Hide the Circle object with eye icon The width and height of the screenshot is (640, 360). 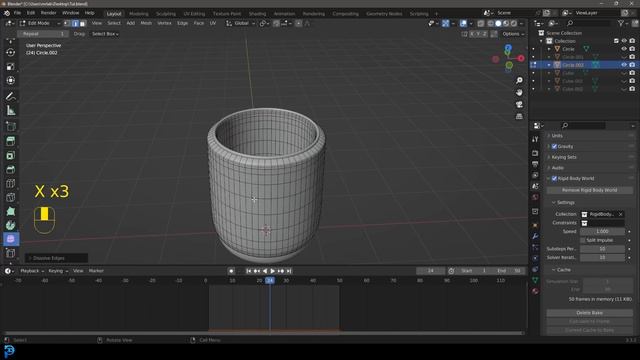pos(624,49)
